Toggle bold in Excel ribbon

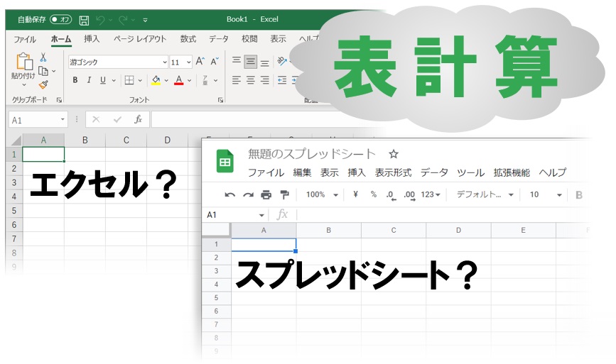point(75,80)
